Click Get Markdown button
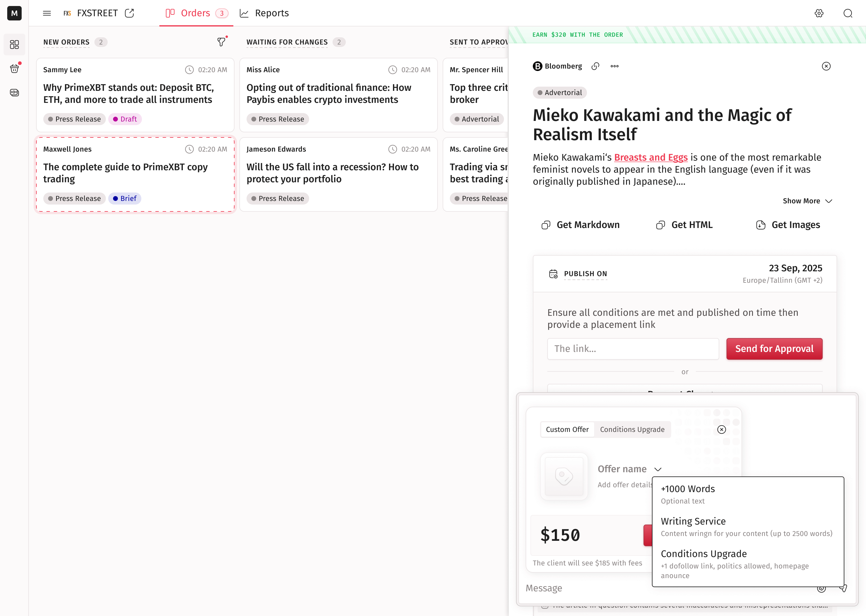The width and height of the screenshot is (866, 616). click(581, 225)
